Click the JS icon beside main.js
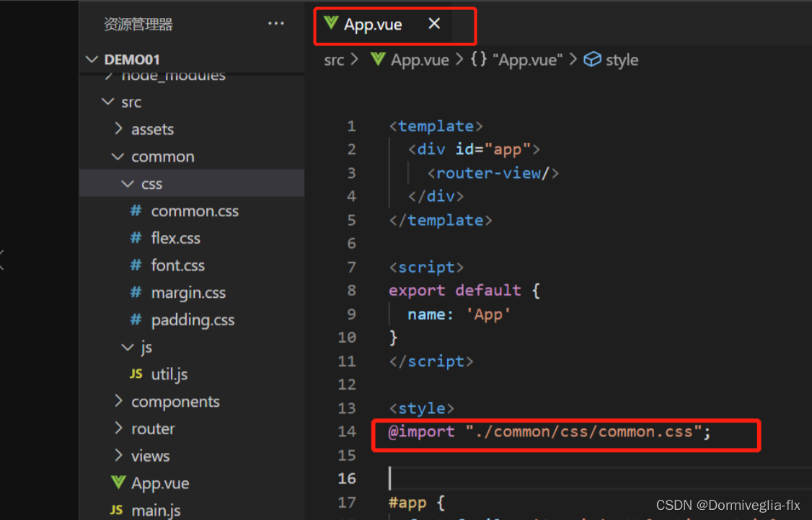Viewport: 812px width, 520px height. point(117,510)
